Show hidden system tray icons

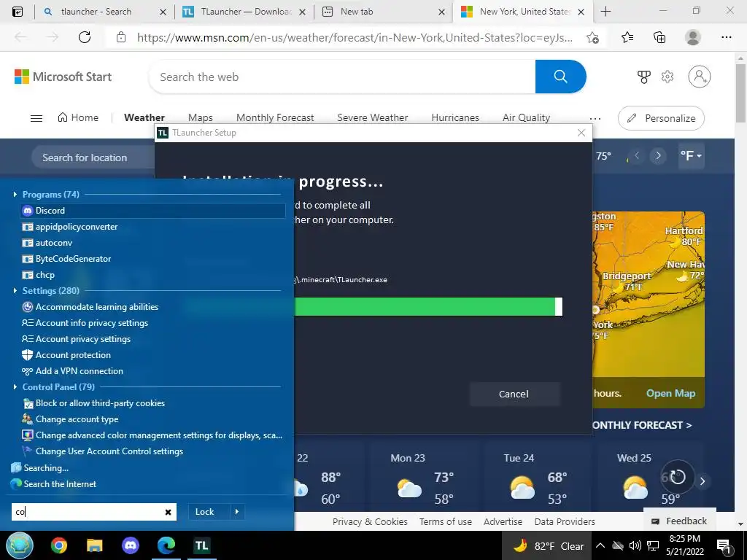(600, 545)
